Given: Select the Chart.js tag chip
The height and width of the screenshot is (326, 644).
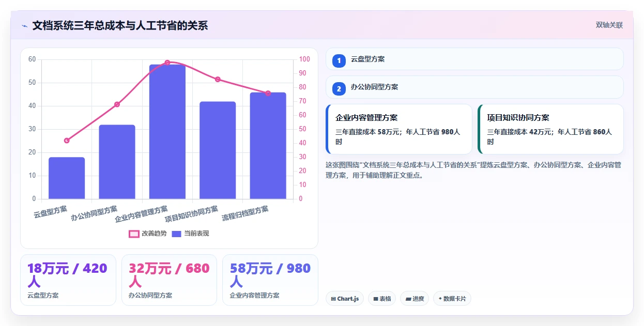Looking at the screenshot, I should click(x=345, y=299).
